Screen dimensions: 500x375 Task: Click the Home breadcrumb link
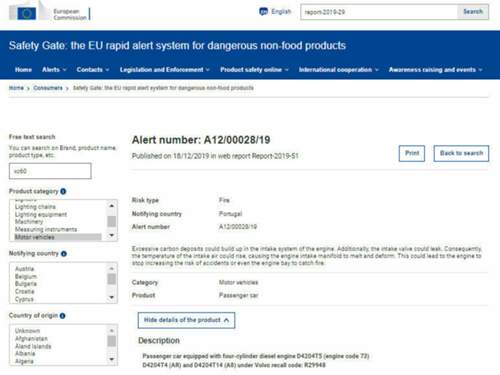coord(16,88)
